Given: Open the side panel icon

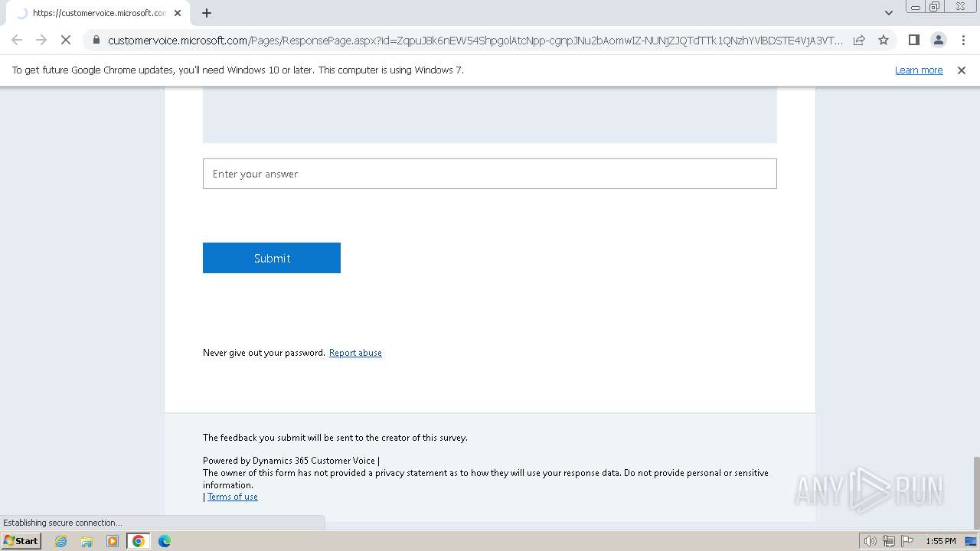Looking at the screenshot, I should (913, 40).
